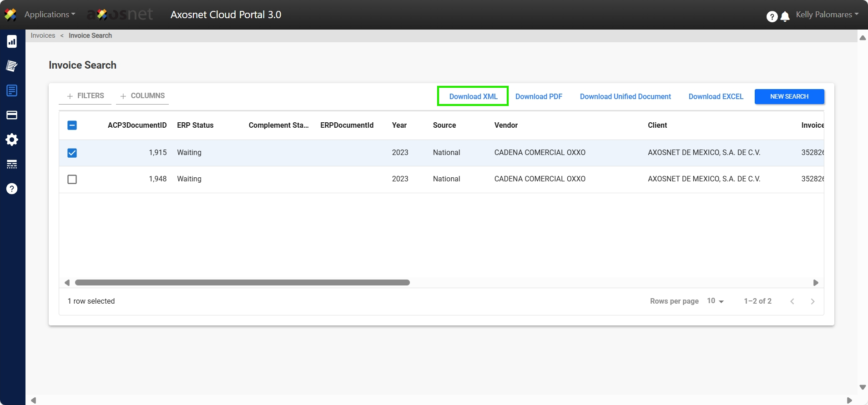Open the invoices document sidebar icon
The height and width of the screenshot is (405, 868).
pos(12,90)
